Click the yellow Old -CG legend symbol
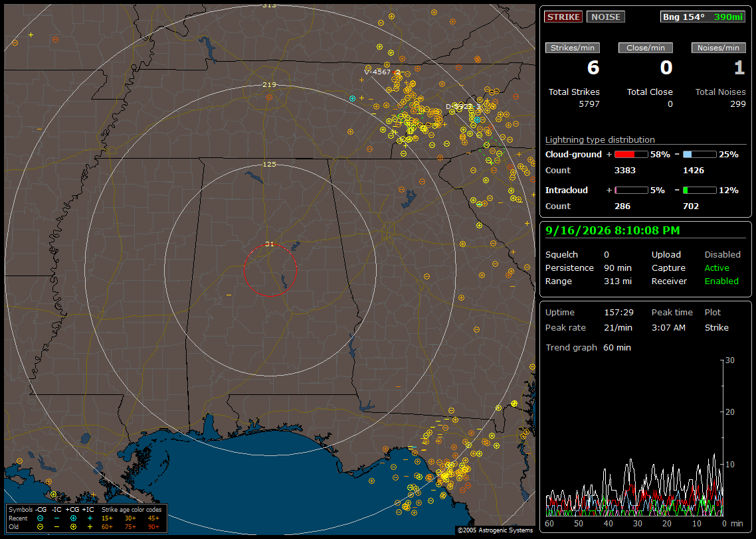 pyautogui.click(x=40, y=527)
